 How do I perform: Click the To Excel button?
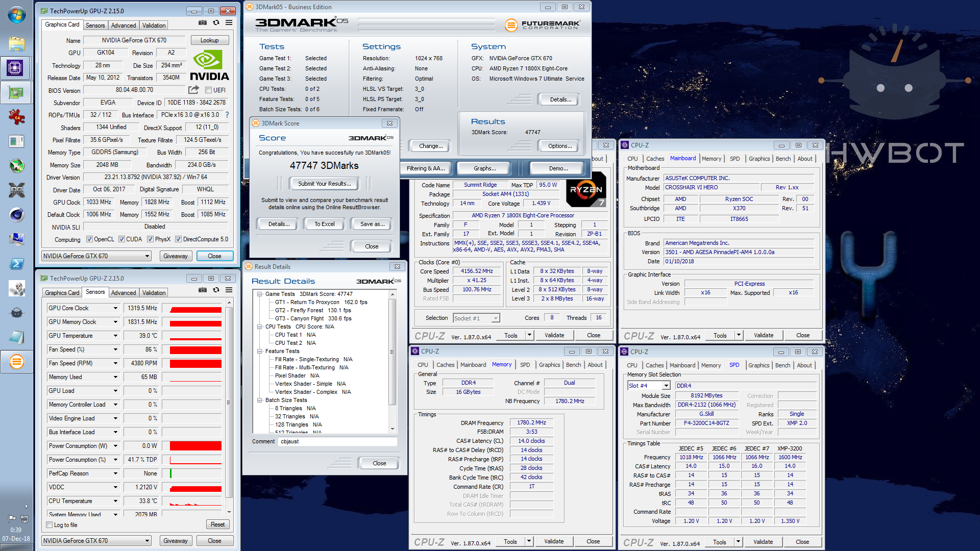coord(324,224)
